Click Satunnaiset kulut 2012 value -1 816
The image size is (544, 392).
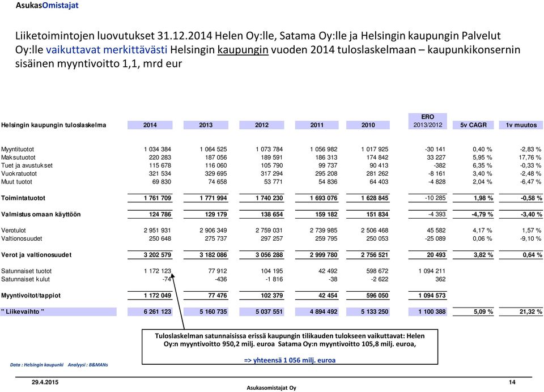273,279
